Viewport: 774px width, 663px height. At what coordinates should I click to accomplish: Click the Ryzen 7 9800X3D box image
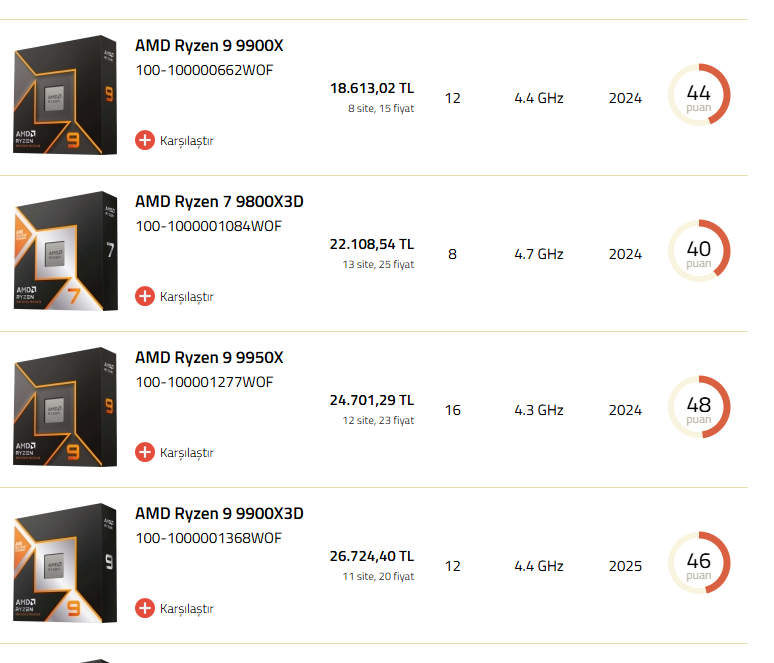pyautogui.click(x=65, y=251)
